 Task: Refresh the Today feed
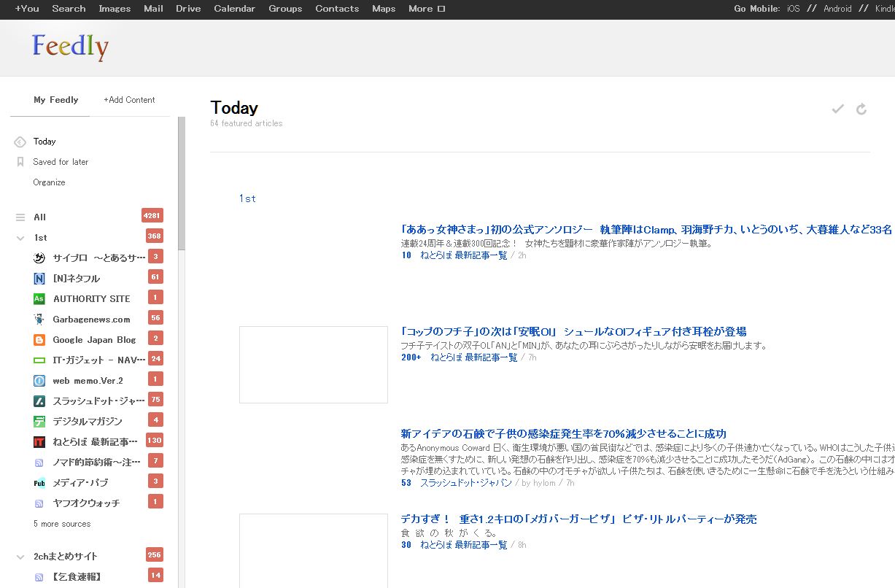[861, 109]
